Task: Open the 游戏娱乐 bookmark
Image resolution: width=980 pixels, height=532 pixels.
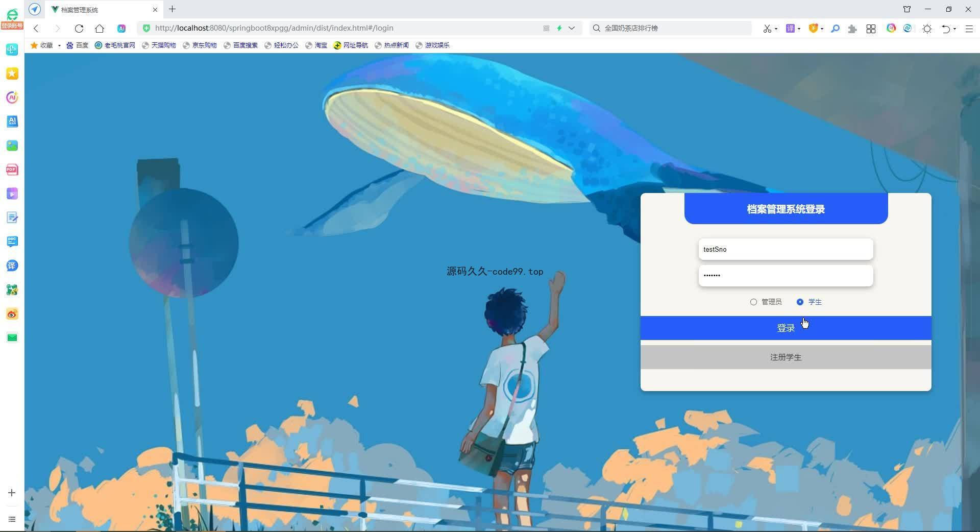Action: (x=432, y=45)
